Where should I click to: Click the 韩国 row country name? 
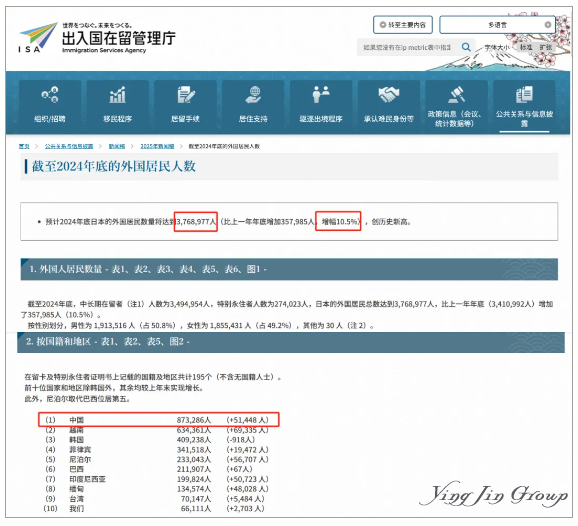77,440
